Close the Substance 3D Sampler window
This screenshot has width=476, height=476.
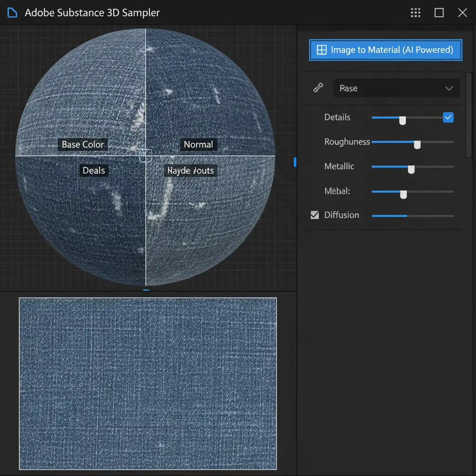click(x=462, y=13)
